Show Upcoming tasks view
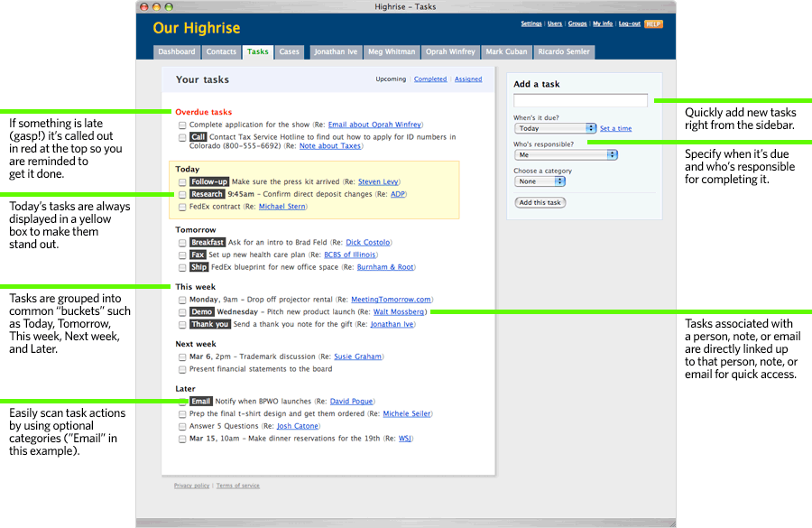The image size is (812, 528). click(x=391, y=79)
